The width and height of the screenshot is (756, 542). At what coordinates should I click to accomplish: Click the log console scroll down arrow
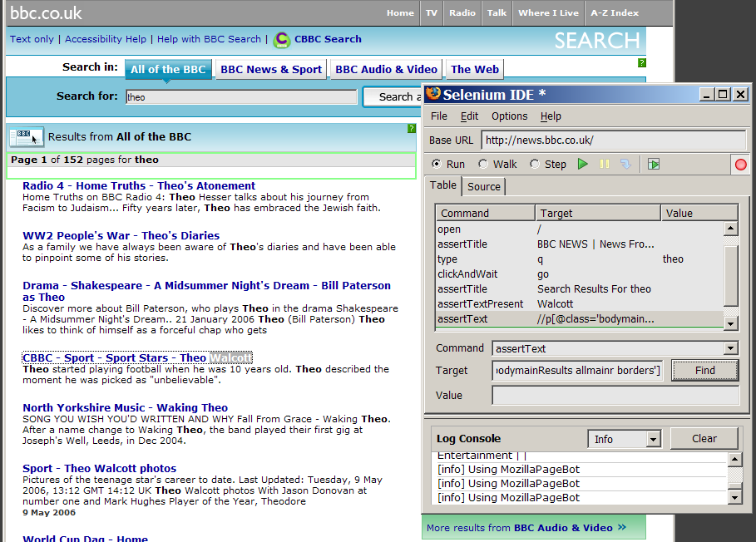coord(734,497)
